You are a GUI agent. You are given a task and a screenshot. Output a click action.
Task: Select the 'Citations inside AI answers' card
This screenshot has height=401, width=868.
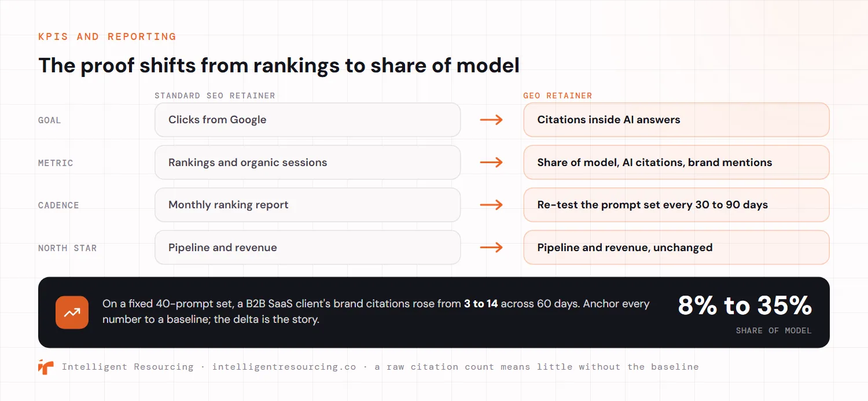pos(676,120)
